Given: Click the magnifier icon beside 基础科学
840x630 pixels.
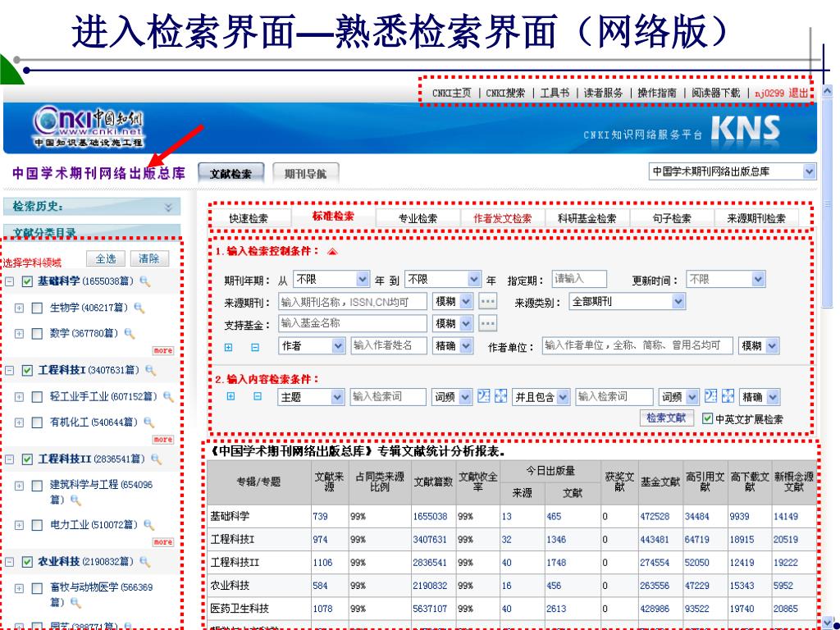Looking at the screenshot, I should click(144, 281).
